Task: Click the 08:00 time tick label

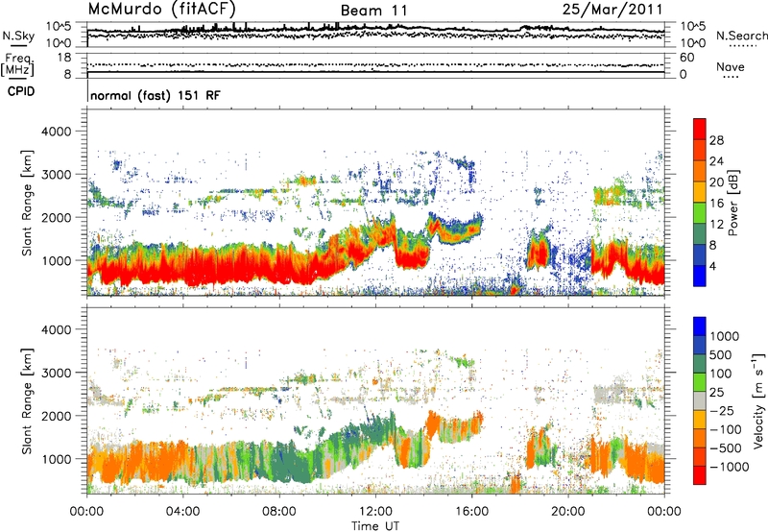Action: pos(279,512)
